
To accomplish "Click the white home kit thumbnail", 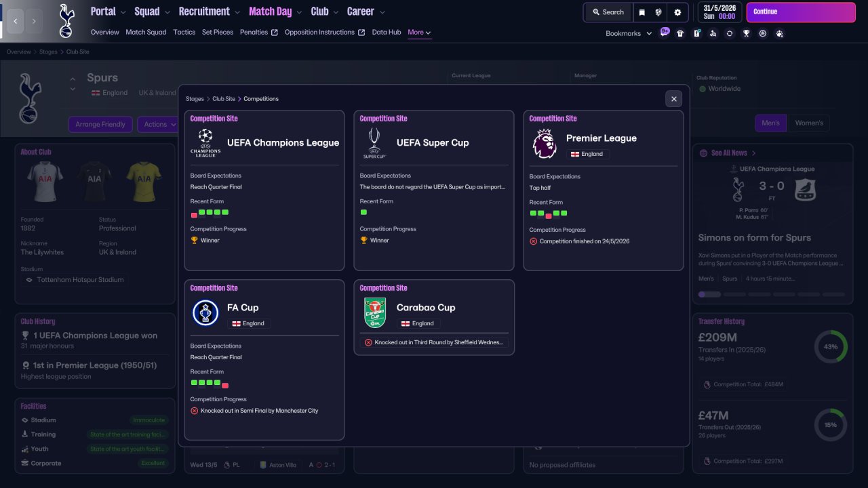I will 45,181.
